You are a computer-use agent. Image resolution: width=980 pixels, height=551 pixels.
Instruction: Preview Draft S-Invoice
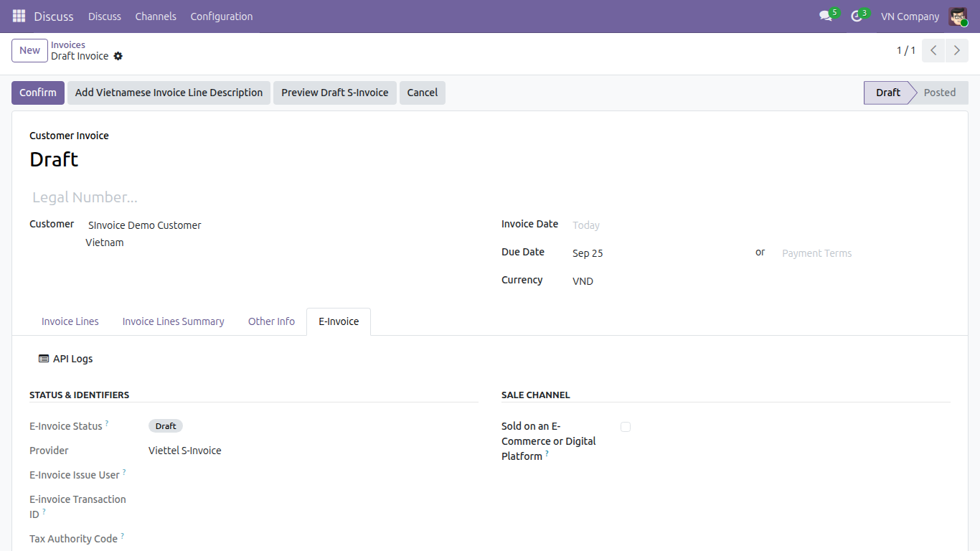335,93
